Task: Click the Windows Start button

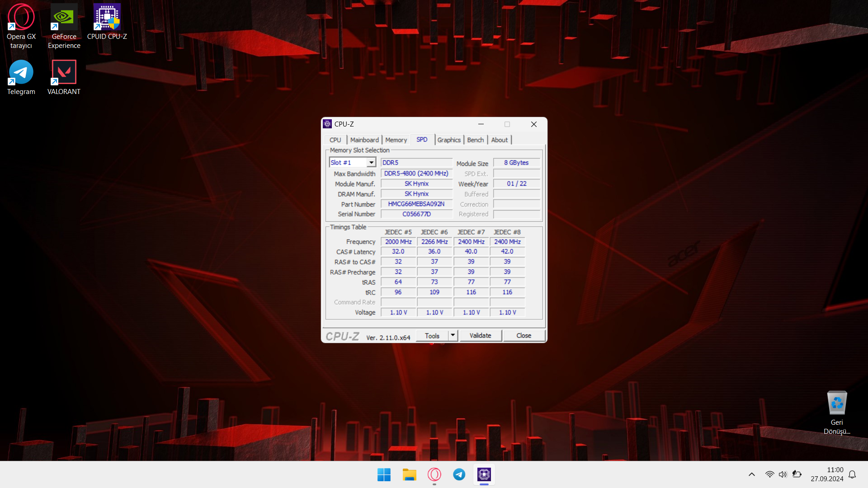Action: (384, 474)
